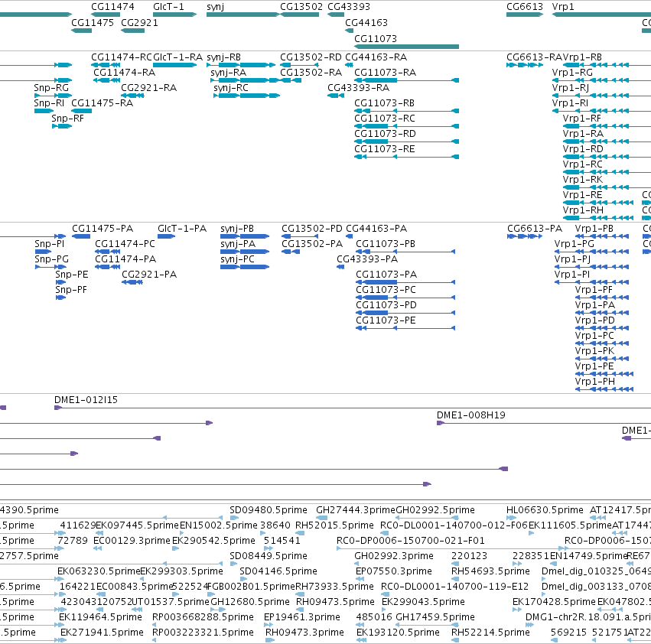651x644 pixels.
Task: Click the CG11474 gene label
Action: (112, 7)
